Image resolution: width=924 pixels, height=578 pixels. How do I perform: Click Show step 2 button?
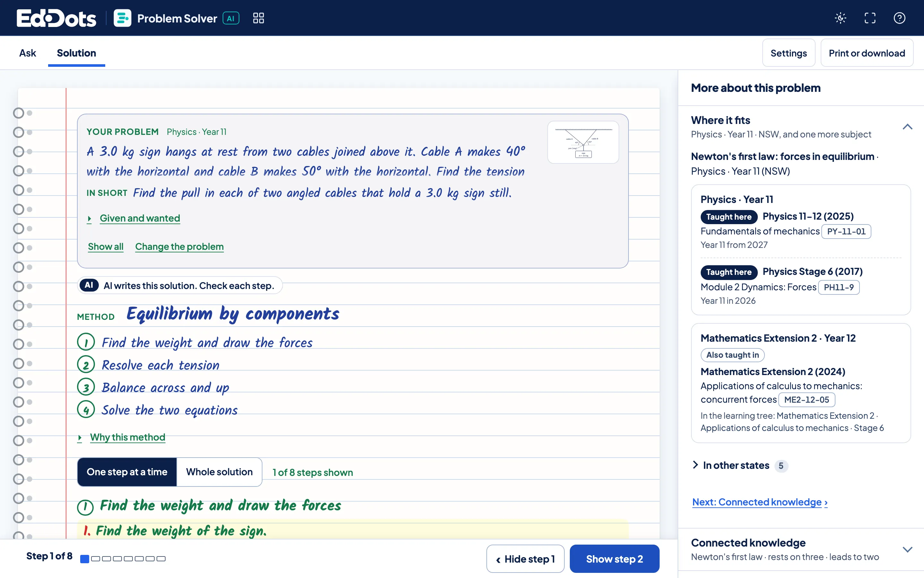point(614,559)
